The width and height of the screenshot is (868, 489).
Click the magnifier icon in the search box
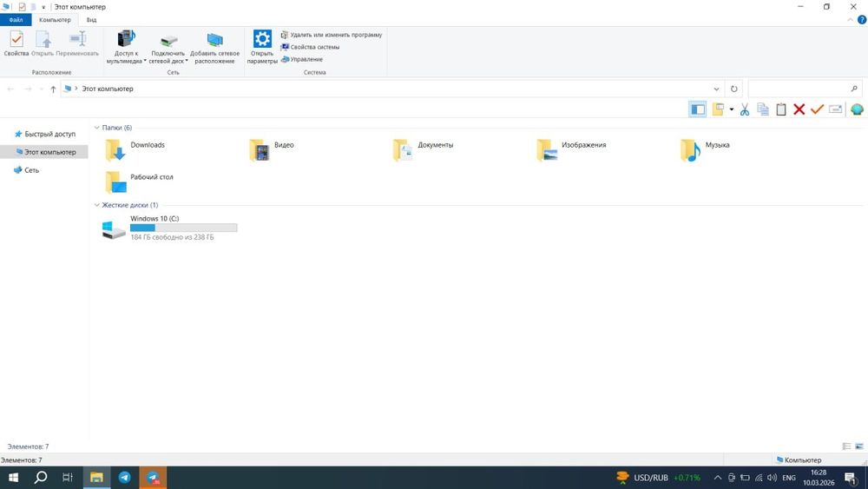coord(854,89)
